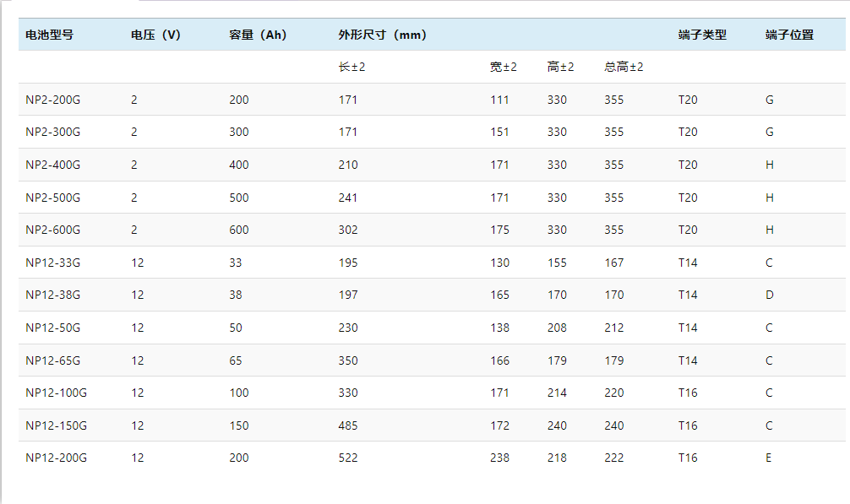Click the 端子位置 column header
This screenshot has width=850, height=504.
(x=790, y=35)
